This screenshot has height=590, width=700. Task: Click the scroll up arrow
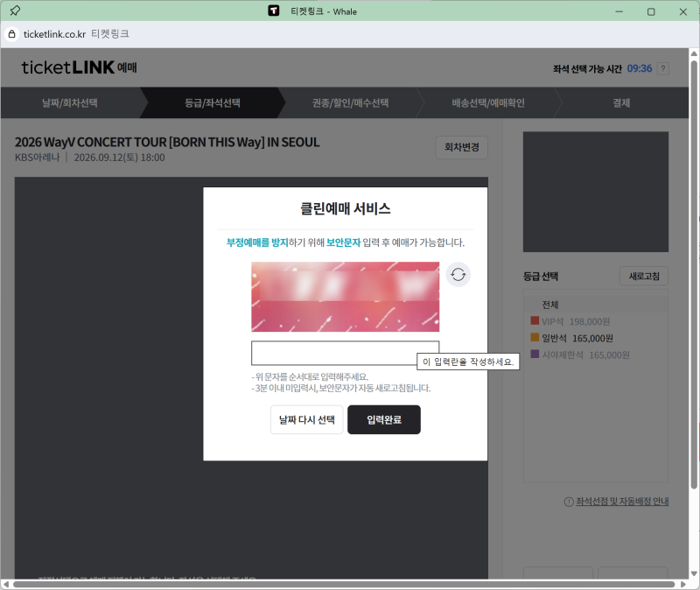pyautogui.click(x=694, y=53)
